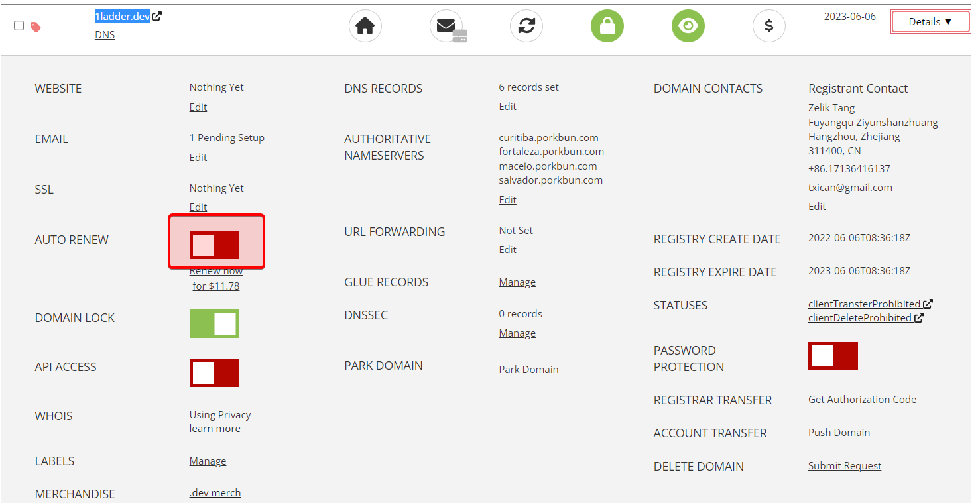This screenshot has width=980, height=503.
Task: Click the green domain lock padlock icon
Action: (x=607, y=27)
